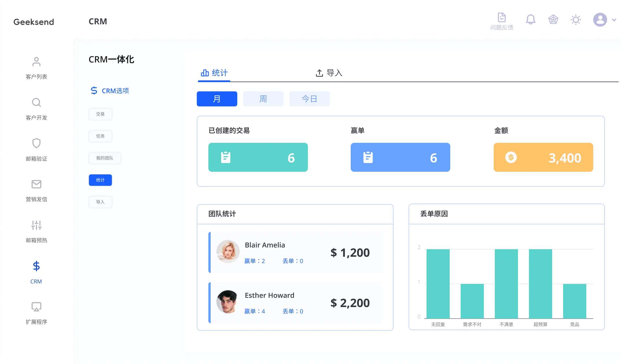Click the 问题反馈 feedback document icon
The width and height of the screenshot is (621, 364).
[501, 18]
